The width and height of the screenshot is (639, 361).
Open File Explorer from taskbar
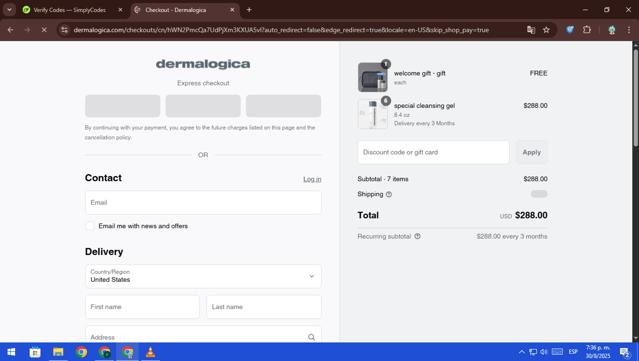coord(58,352)
